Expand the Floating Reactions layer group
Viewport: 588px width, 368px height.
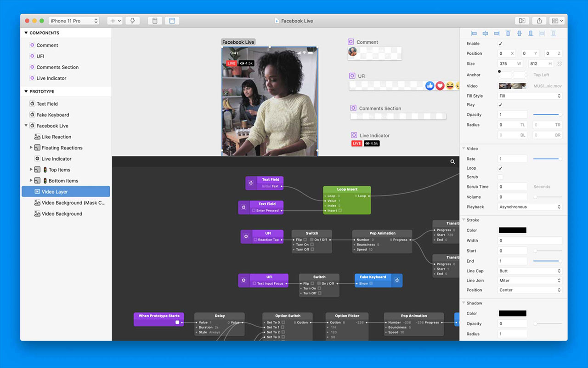coord(32,148)
